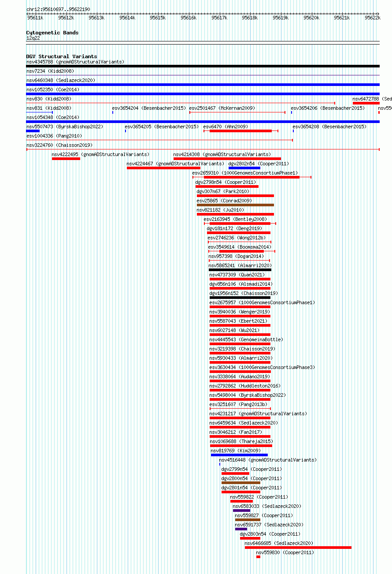Open nsv4214308 gnomAD variant label
Viewport: 392px width, 574px height.
[x=222, y=154]
